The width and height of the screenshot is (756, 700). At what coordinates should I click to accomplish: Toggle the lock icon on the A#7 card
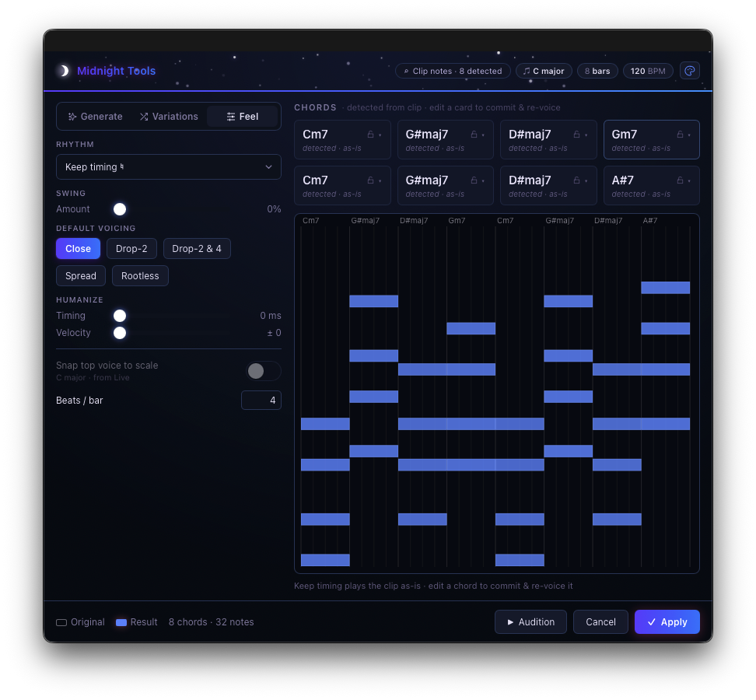(679, 180)
